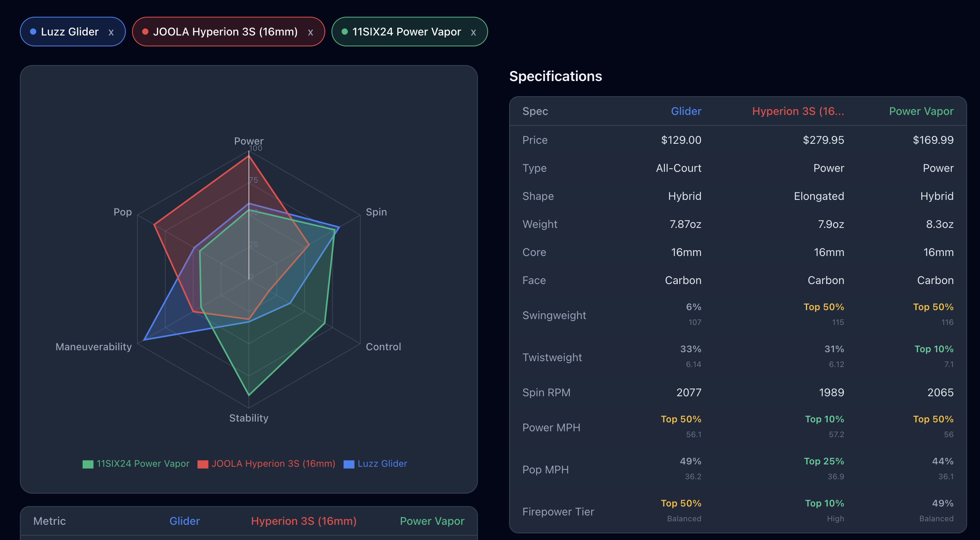This screenshot has width=980, height=540.
Task: Click the Power Vapor header in Metric table
Action: click(x=432, y=521)
